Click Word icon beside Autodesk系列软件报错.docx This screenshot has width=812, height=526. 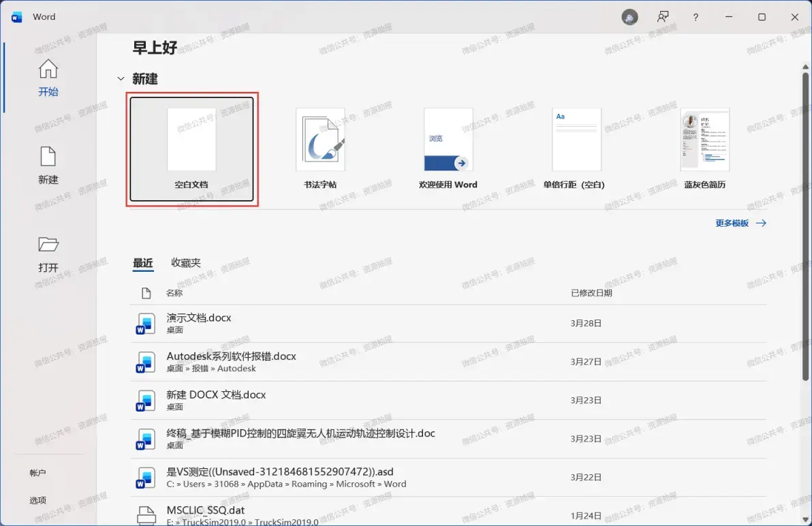pyautogui.click(x=146, y=362)
